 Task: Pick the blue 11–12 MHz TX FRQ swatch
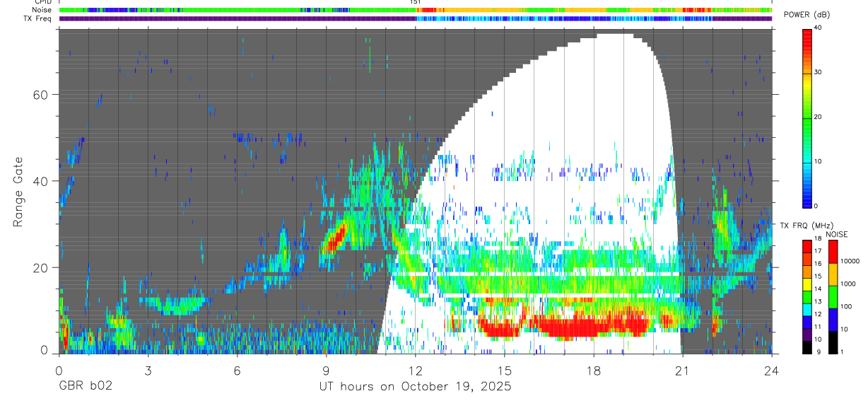807,321
